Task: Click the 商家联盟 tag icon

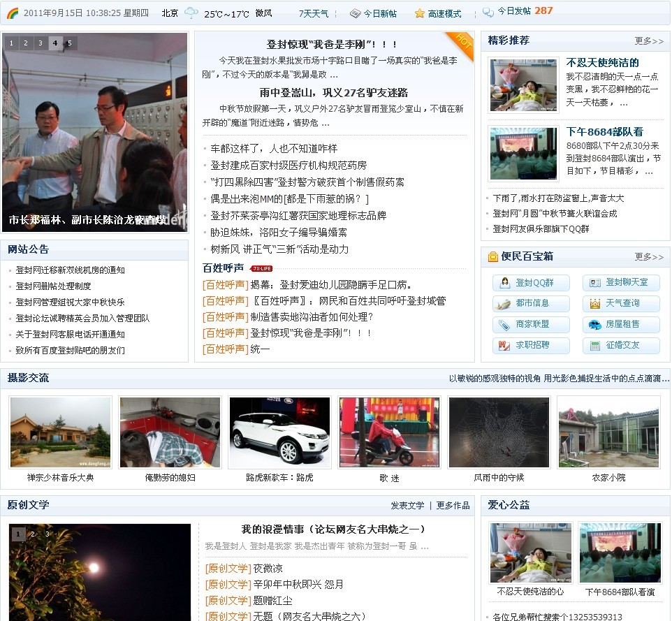Action: tap(504, 325)
